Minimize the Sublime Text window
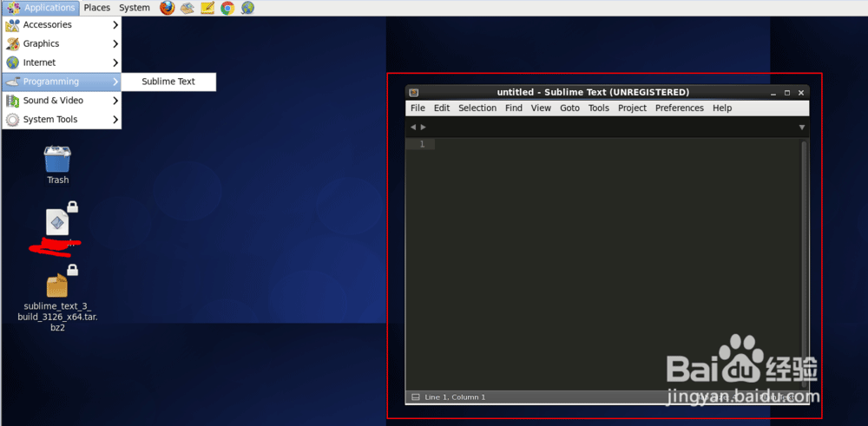 773,93
